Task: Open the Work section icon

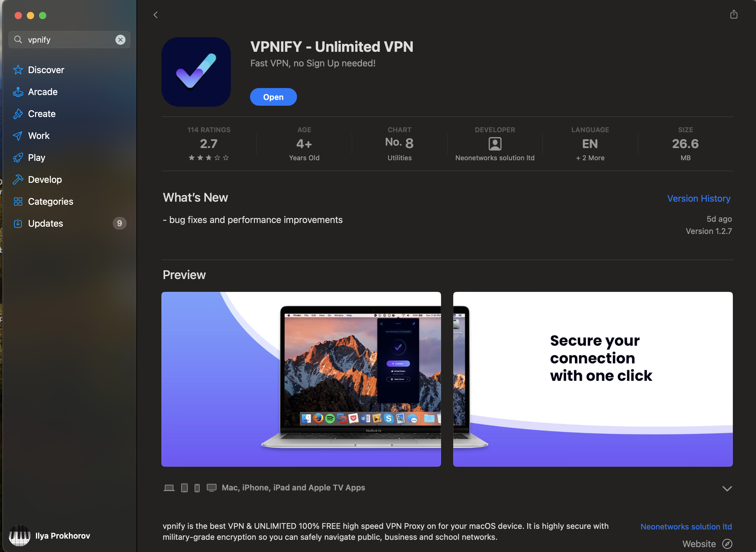Action: click(18, 136)
